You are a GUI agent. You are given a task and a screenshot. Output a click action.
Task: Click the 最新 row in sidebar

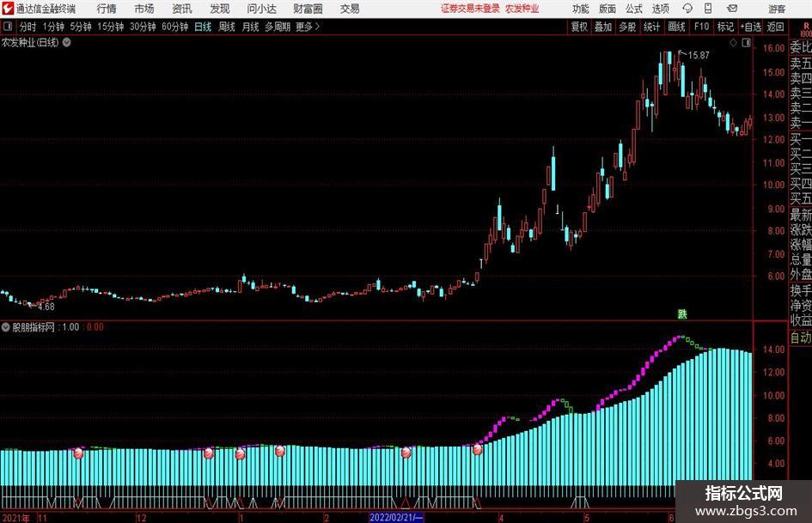[x=800, y=215]
